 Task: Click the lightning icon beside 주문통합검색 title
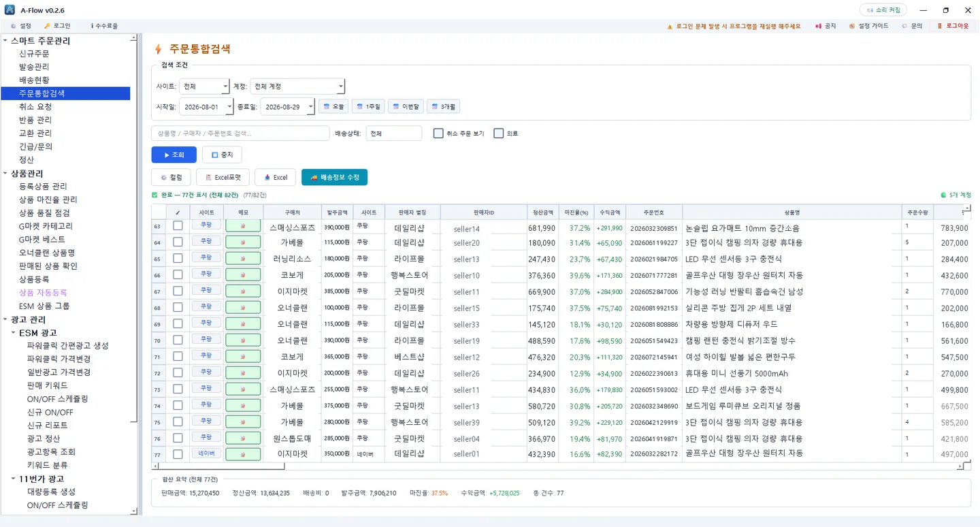tap(159, 49)
